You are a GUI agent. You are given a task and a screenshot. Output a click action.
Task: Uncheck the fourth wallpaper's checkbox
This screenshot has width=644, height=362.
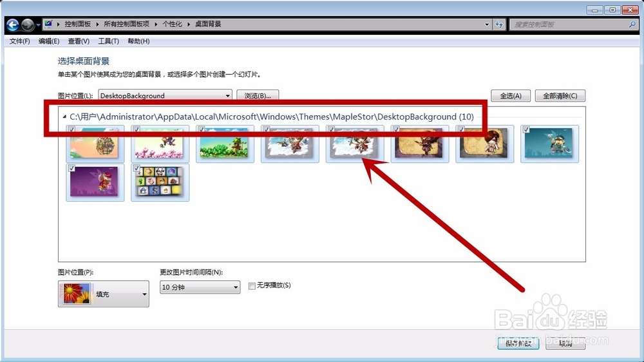[x=267, y=129]
